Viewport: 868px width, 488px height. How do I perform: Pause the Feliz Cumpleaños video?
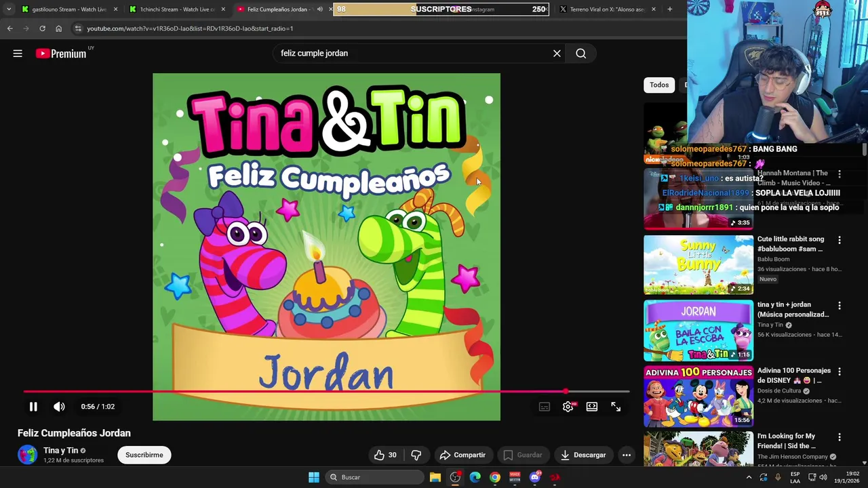point(33,407)
